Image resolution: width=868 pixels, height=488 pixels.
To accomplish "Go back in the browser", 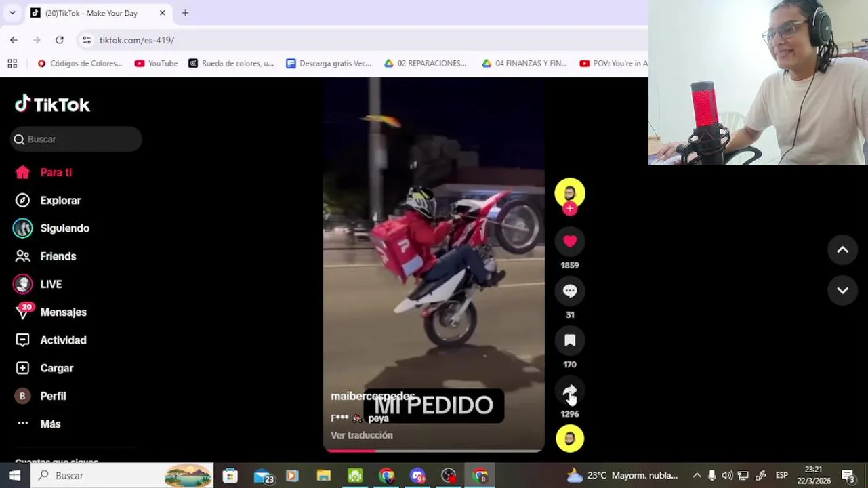I will coord(14,40).
